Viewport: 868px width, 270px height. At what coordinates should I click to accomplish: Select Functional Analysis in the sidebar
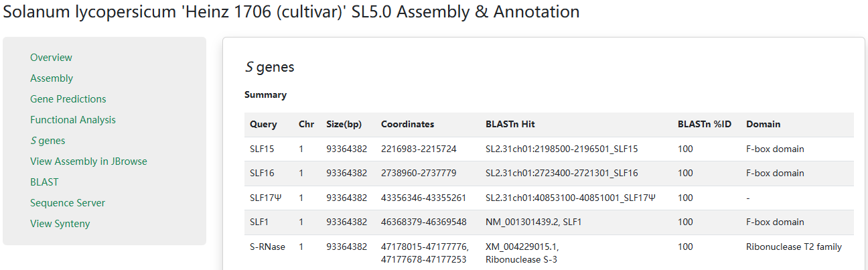coord(72,120)
